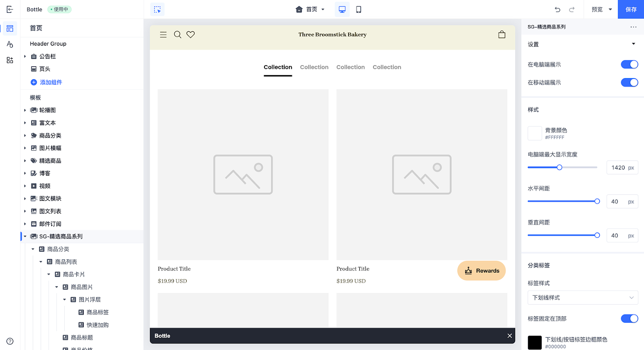Click the 垂直间距 slider handle

click(597, 235)
